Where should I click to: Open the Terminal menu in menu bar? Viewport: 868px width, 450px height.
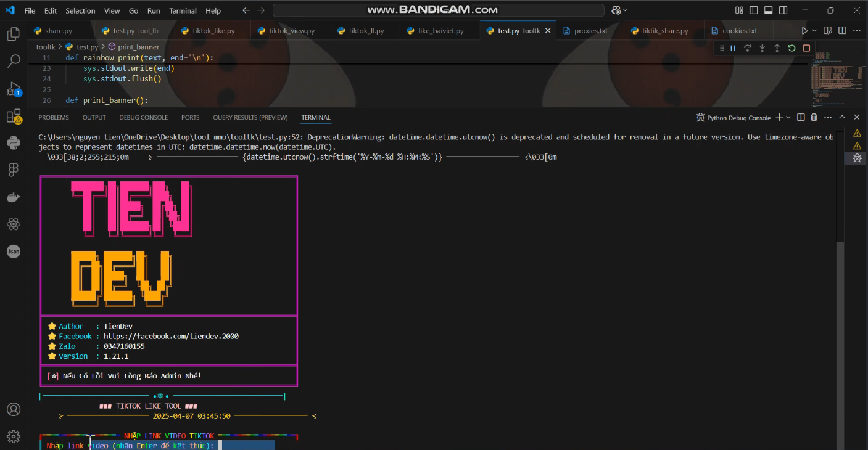(183, 10)
